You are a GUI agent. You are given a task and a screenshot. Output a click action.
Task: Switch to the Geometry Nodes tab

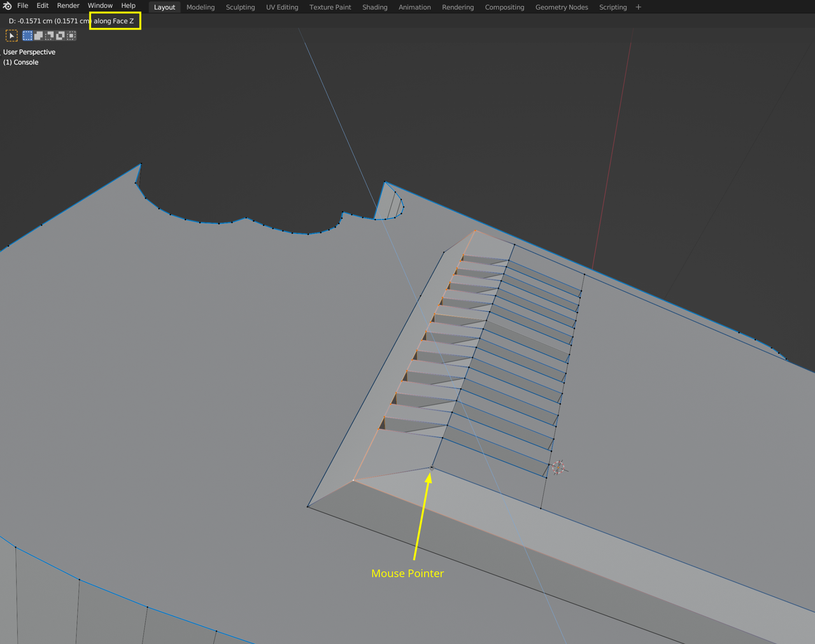click(x=561, y=7)
